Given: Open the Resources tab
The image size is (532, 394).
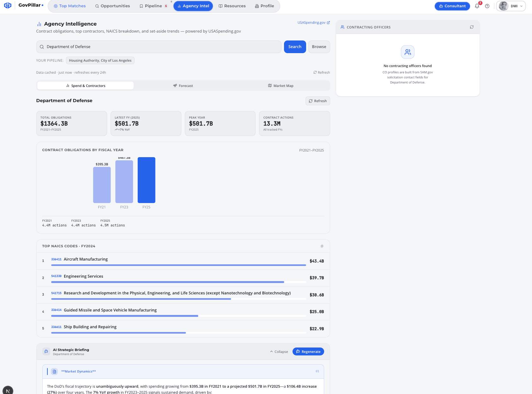Looking at the screenshot, I should 232,6.
